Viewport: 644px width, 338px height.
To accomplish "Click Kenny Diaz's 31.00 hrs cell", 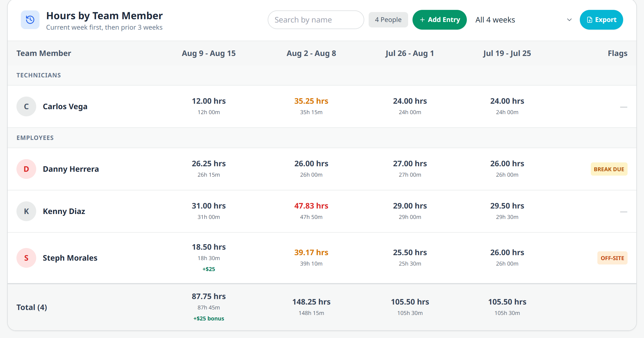I will tap(209, 206).
